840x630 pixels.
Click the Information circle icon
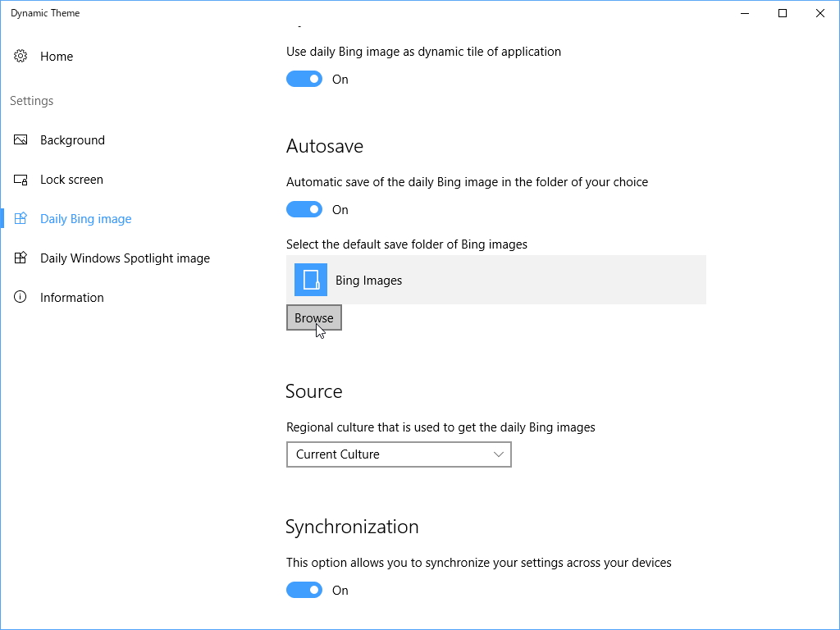tap(21, 298)
